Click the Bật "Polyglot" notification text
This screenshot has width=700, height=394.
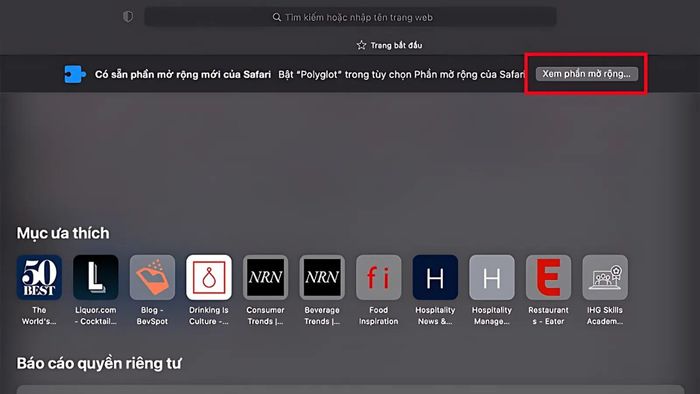[x=401, y=75]
